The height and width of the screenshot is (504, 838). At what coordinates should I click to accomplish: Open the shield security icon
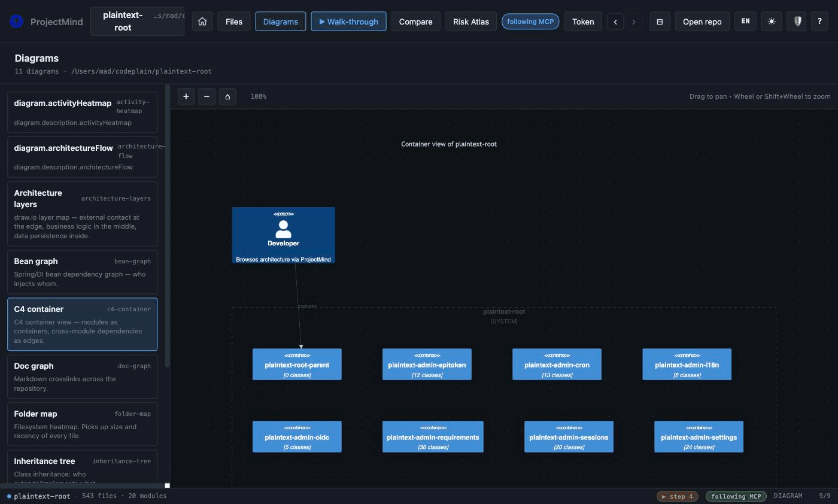coord(797,22)
